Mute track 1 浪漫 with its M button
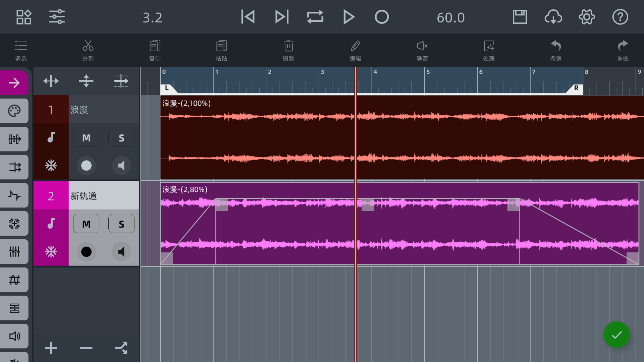This screenshot has height=362, width=644. pos(86,137)
